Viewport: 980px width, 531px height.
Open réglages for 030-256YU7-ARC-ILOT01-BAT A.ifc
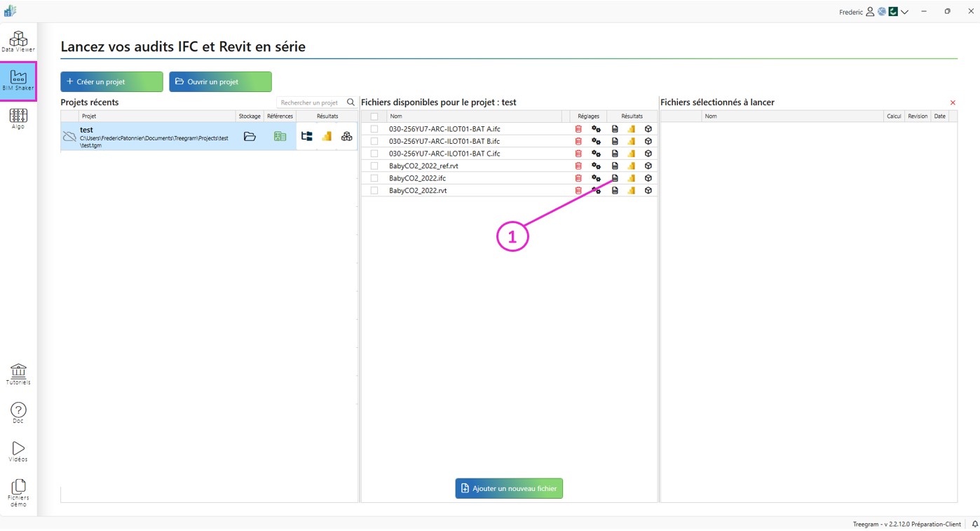pyautogui.click(x=596, y=128)
